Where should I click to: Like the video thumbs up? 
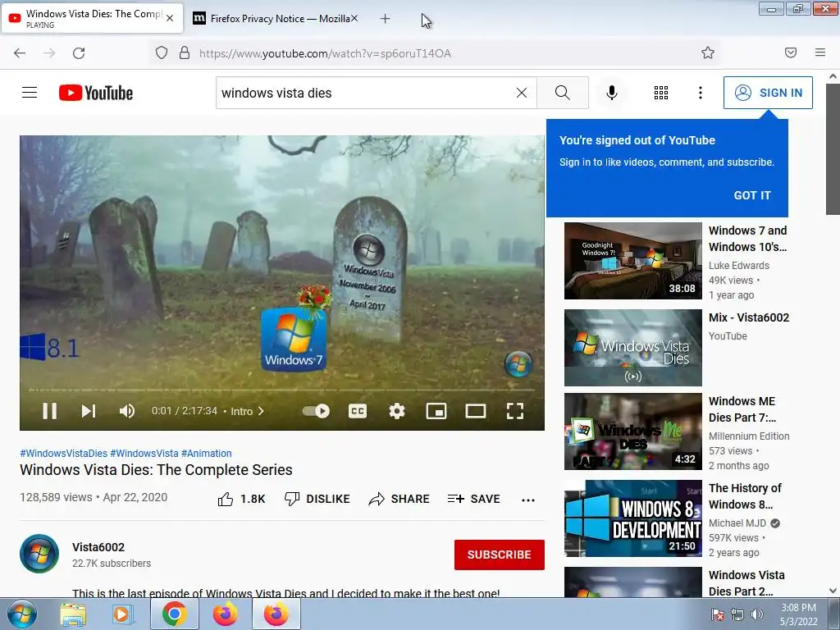241,499
